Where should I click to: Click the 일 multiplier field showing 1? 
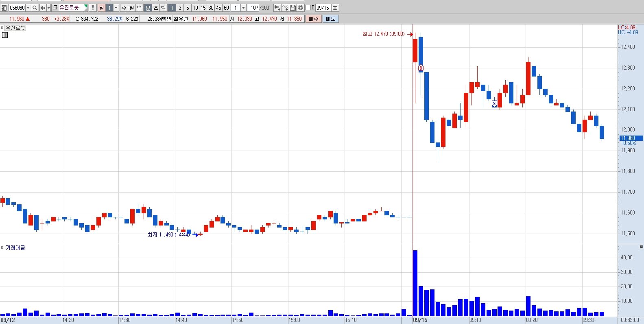click(109, 8)
